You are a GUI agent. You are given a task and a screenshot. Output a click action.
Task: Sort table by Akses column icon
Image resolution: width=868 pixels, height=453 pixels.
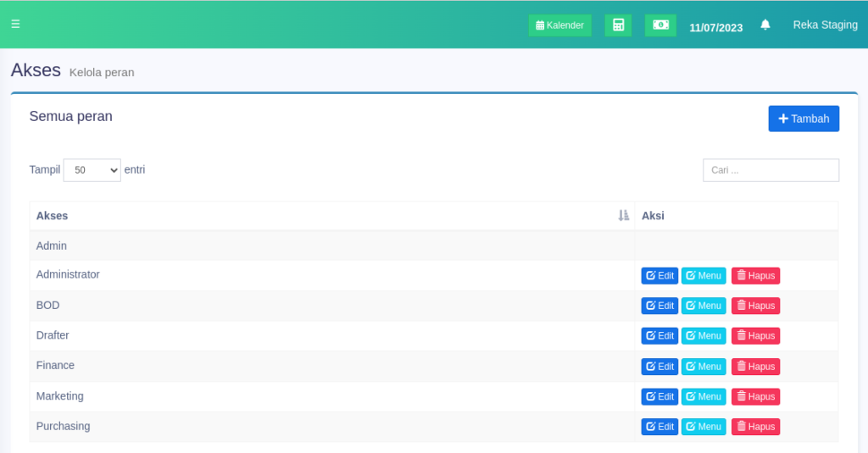point(624,216)
